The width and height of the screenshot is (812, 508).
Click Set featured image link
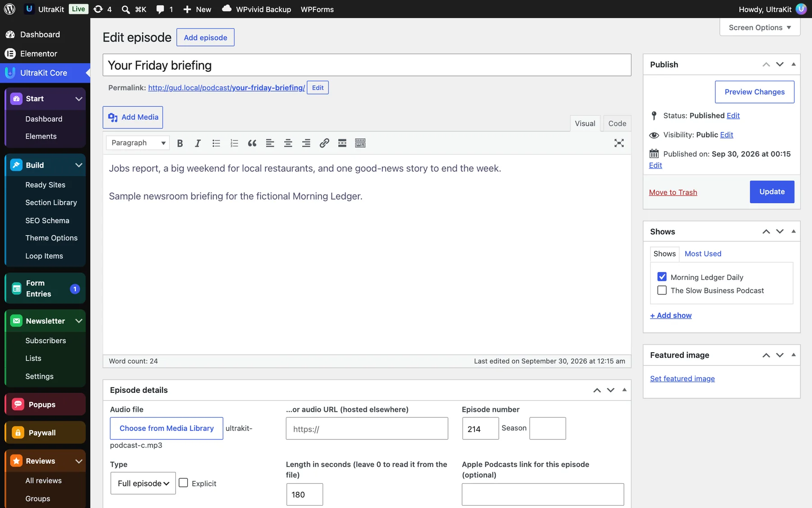pyautogui.click(x=683, y=379)
